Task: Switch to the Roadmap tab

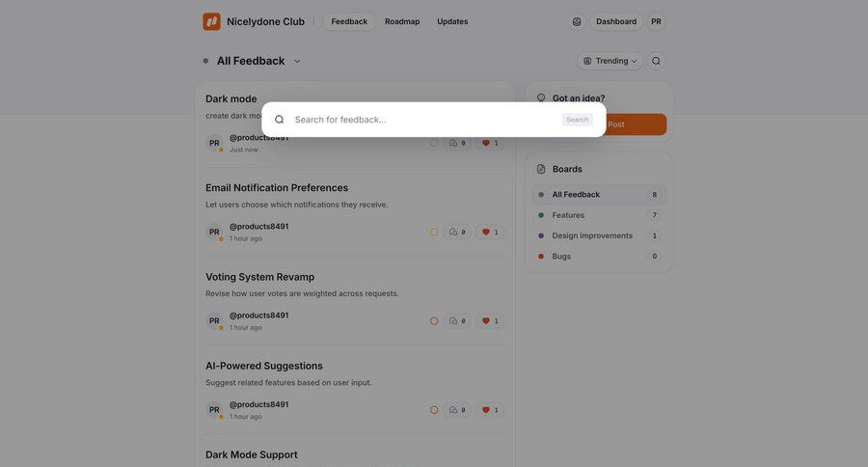Action: [x=402, y=21]
